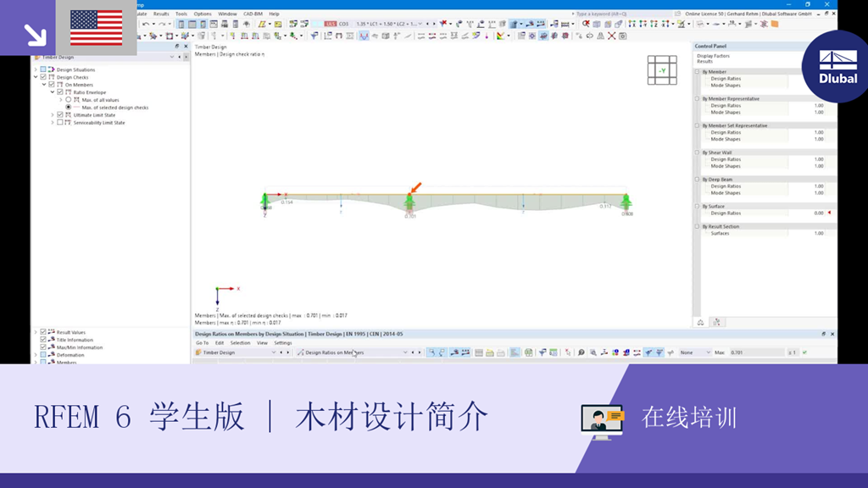868x488 pixels.
Task: Click the -Y view cube in viewport
Action: coord(662,70)
